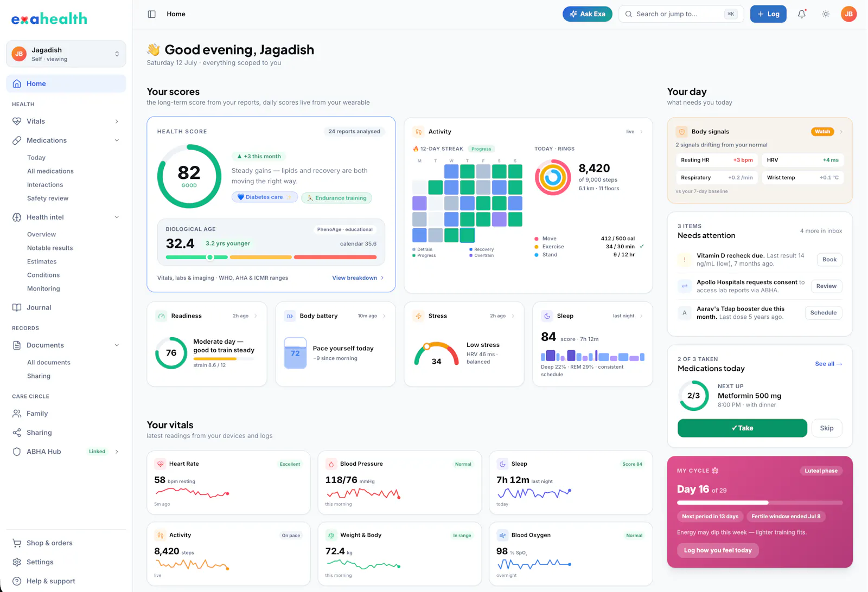Click the Documents file icon
The width and height of the screenshot is (868, 592).
17,345
